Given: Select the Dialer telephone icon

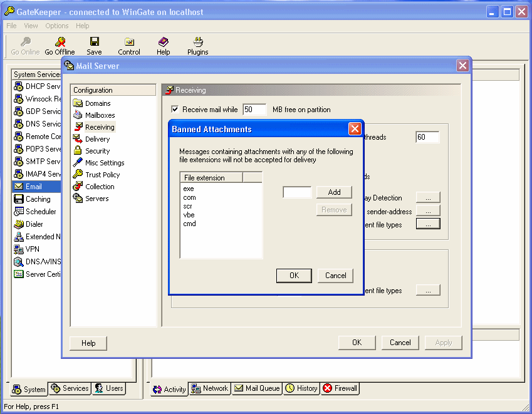Looking at the screenshot, I should click(x=19, y=224).
